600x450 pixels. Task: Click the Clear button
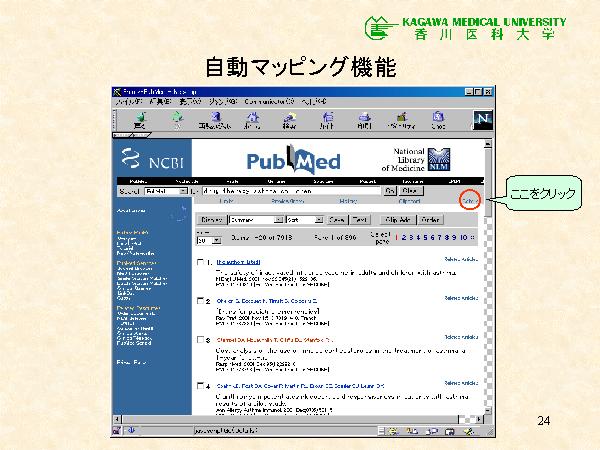(411, 191)
